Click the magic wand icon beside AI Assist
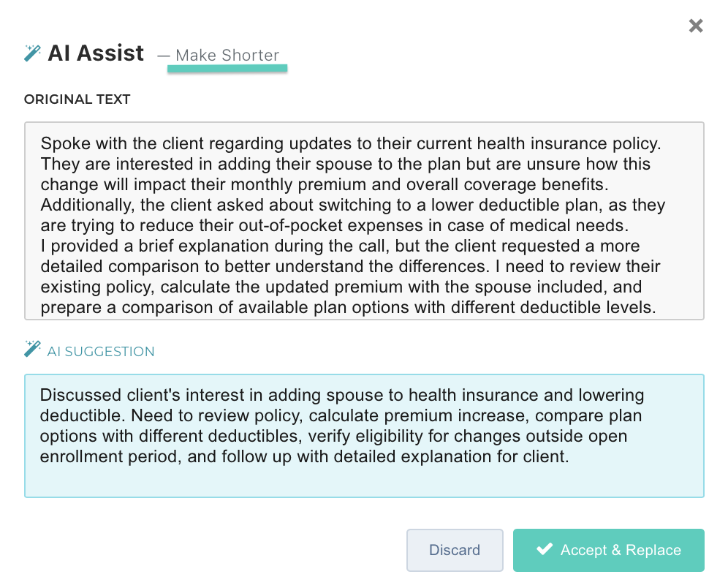728x588 pixels. coord(32,53)
